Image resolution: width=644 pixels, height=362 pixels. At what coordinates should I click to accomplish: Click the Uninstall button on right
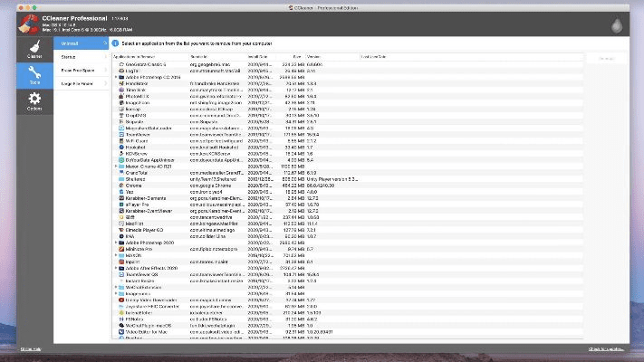click(x=605, y=58)
